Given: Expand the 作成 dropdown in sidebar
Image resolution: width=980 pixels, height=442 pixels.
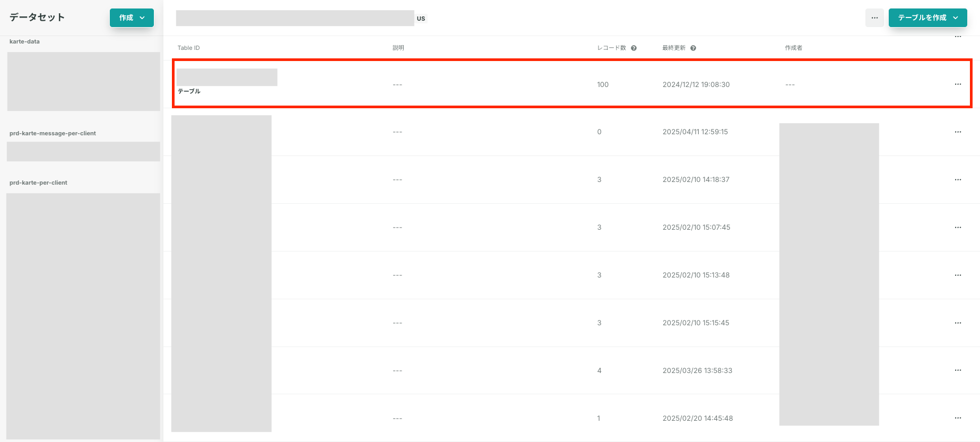Looking at the screenshot, I should 132,18.
